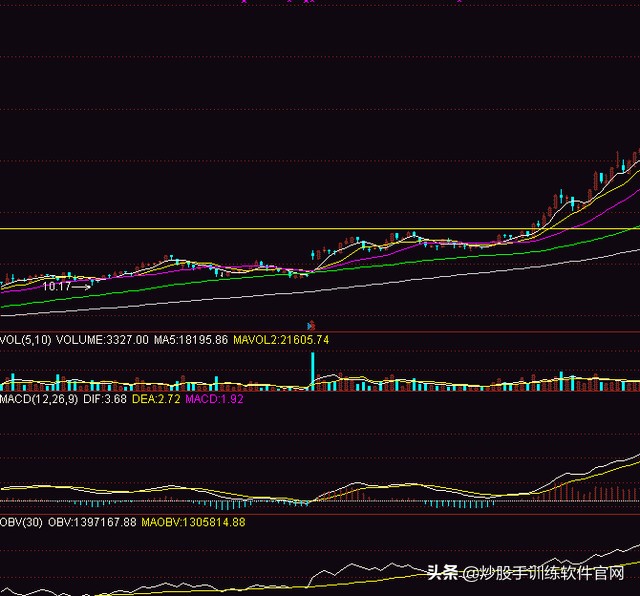This screenshot has width=640, height=596.
Task: Click the VOLUME:3327.00 value
Action: (102, 340)
